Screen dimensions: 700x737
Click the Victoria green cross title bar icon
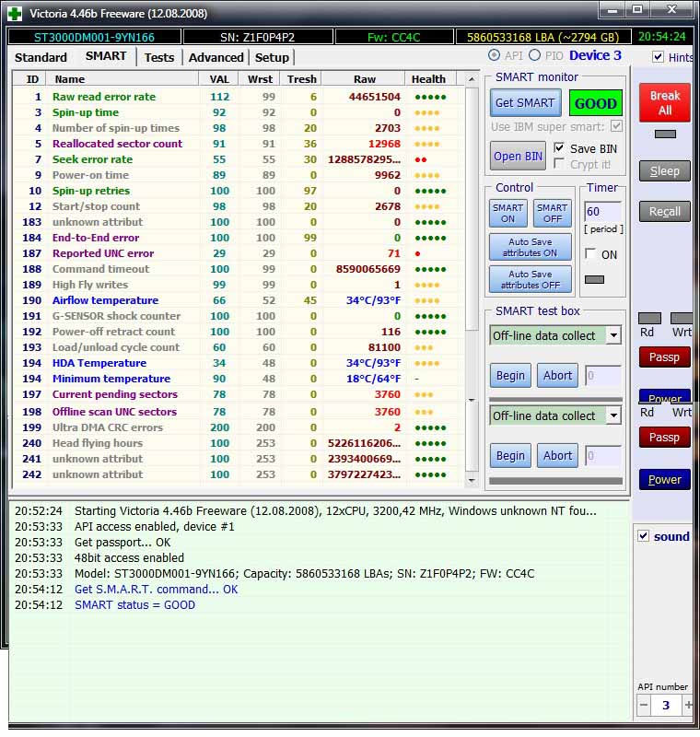click(15, 13)
